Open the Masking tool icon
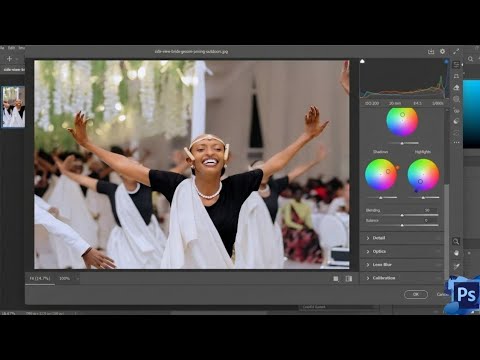This screenshot has height=360, width=480. point(456,99)
